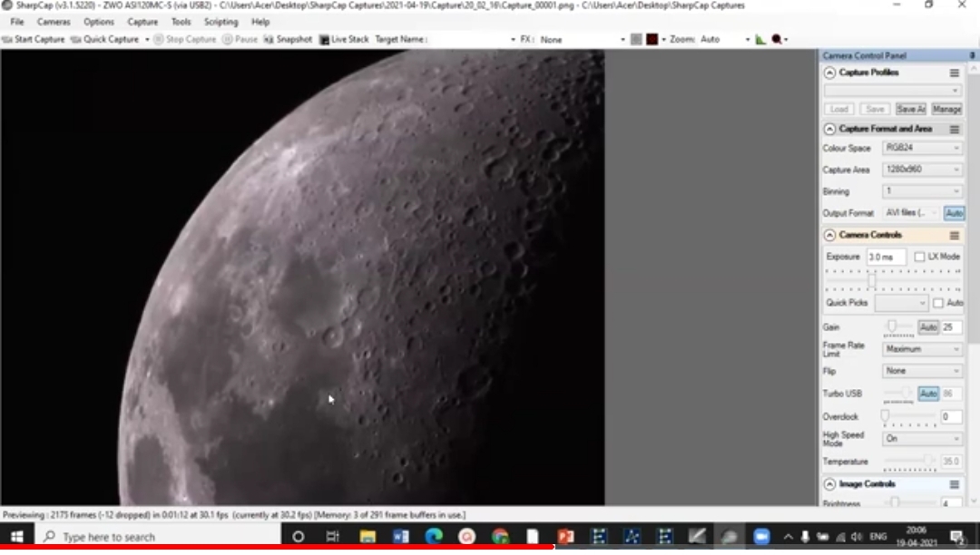This screenshot has width=980, height=555.
Task: Open the Zoom app from taskbar
Action: pos(761,537)
